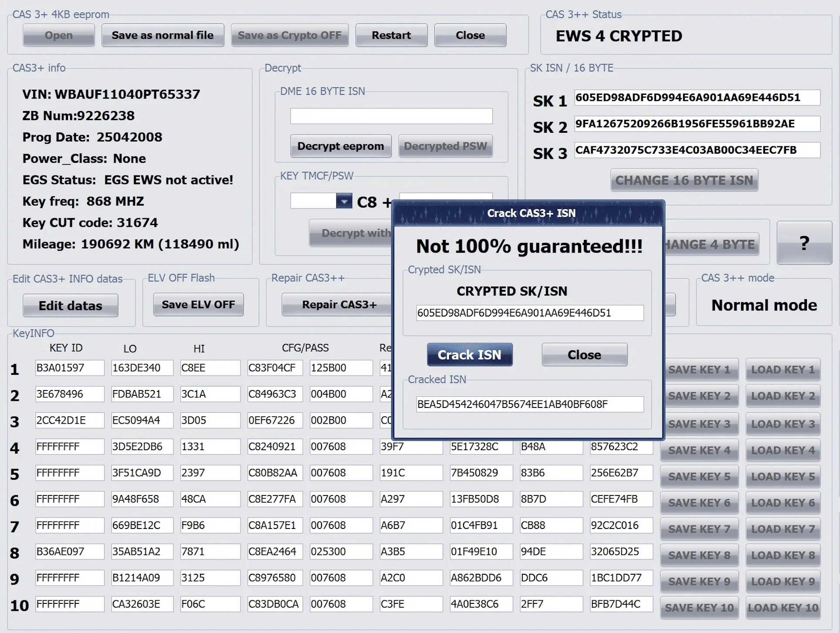Click the SK 1 value field
Viewport: 840px width, 633px height.
coord(697,98)
